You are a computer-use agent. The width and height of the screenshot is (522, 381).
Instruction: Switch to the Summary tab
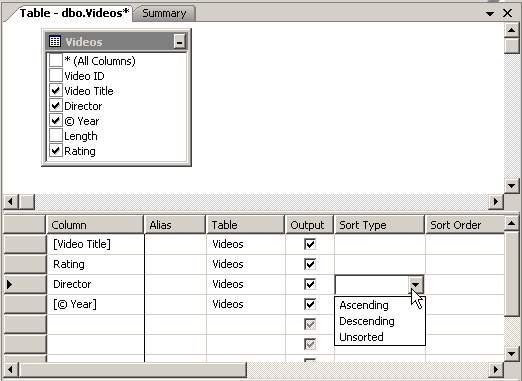164,13
